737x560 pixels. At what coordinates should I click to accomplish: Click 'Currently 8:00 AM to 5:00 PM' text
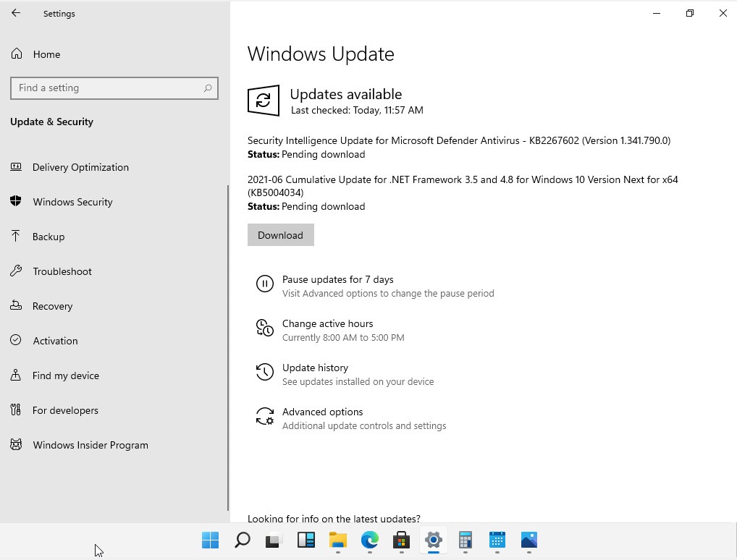coord(343,338)
